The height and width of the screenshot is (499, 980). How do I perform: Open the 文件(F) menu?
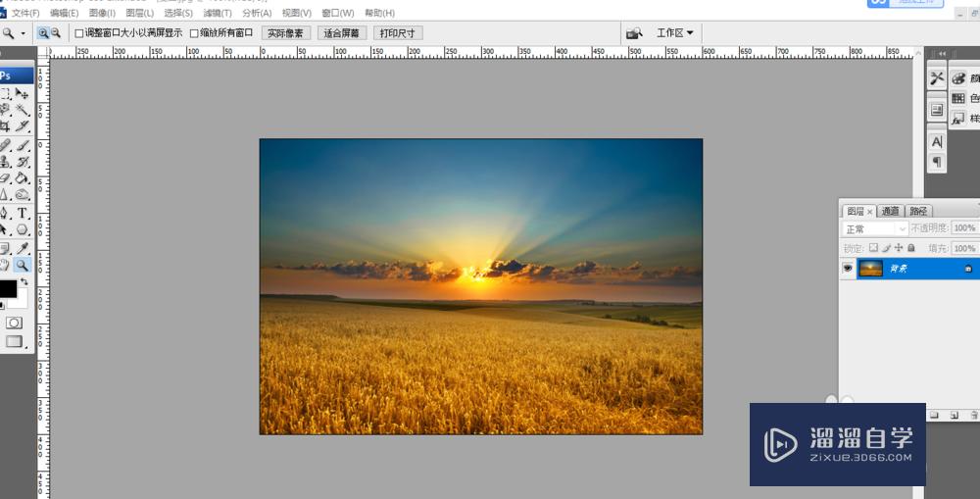pos(25,13)
